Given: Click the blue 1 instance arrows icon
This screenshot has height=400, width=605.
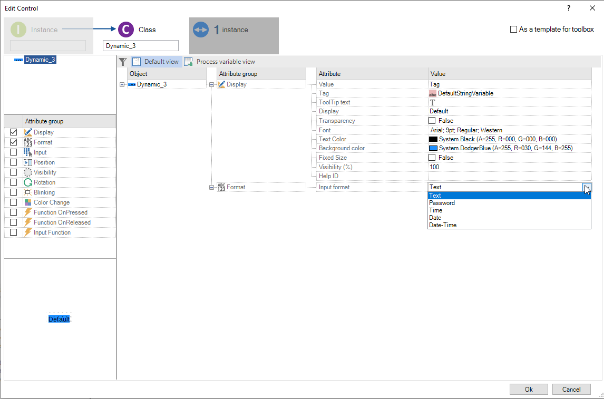Looking at the screenshot, I should click(x=201, y=30).
